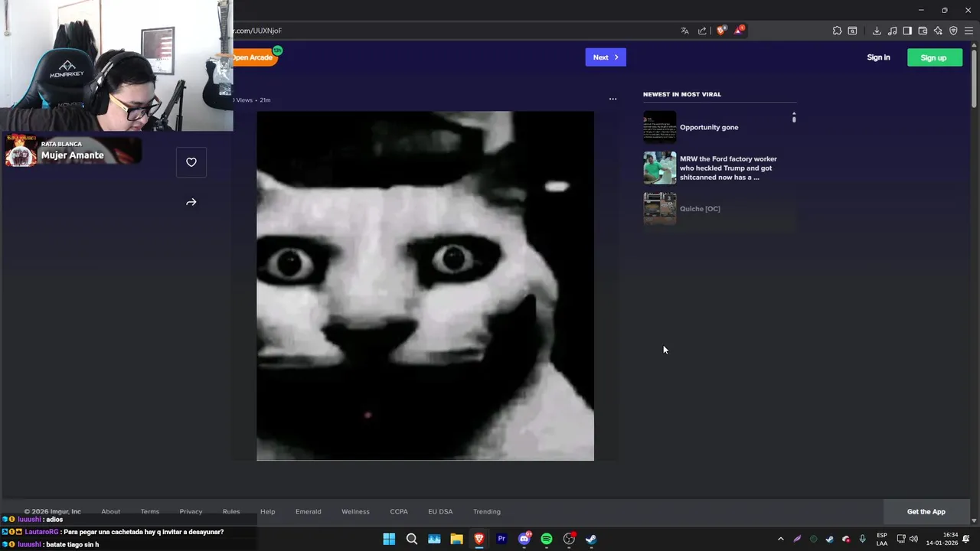Click the CCPA footer link
Image resolution: width=980 pixels, height=551 pixels.
pos(399,511)
